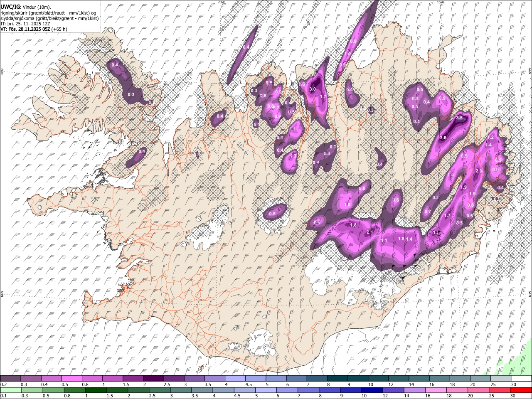532x399 pixels.
Task: Click the 3.5 snowfall value on the map
Action: click(x=459, y=118)
